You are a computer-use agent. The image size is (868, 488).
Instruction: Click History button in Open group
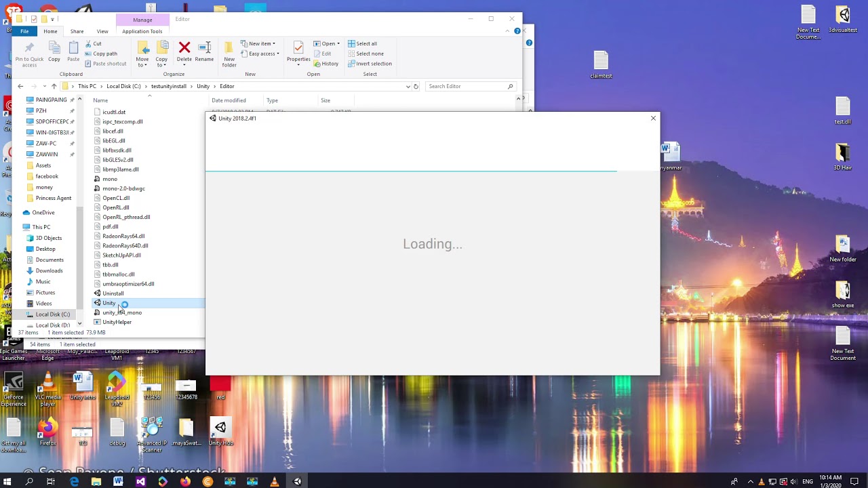(x=325, y=64)
